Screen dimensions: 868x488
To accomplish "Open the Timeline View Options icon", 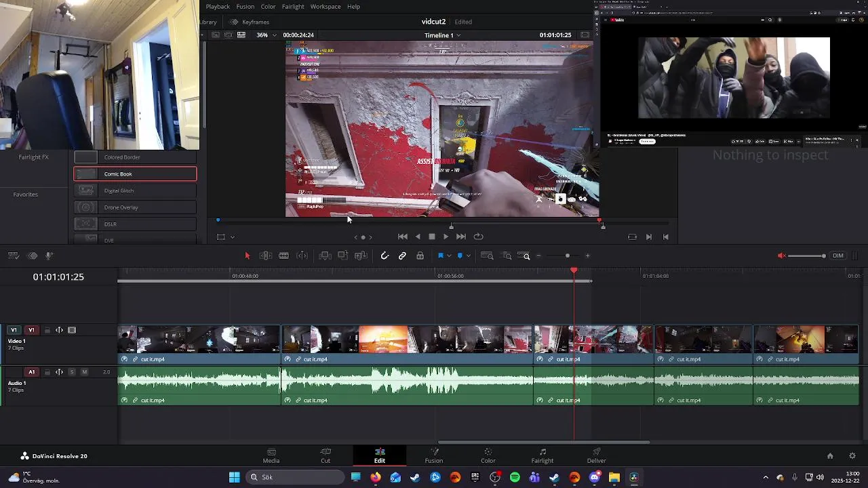I will [14, 256].
